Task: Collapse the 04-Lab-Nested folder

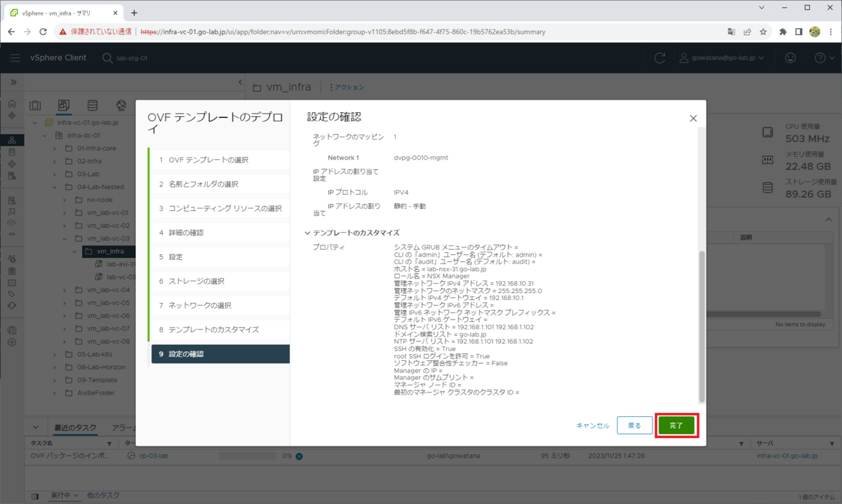Action: [55, 187]
